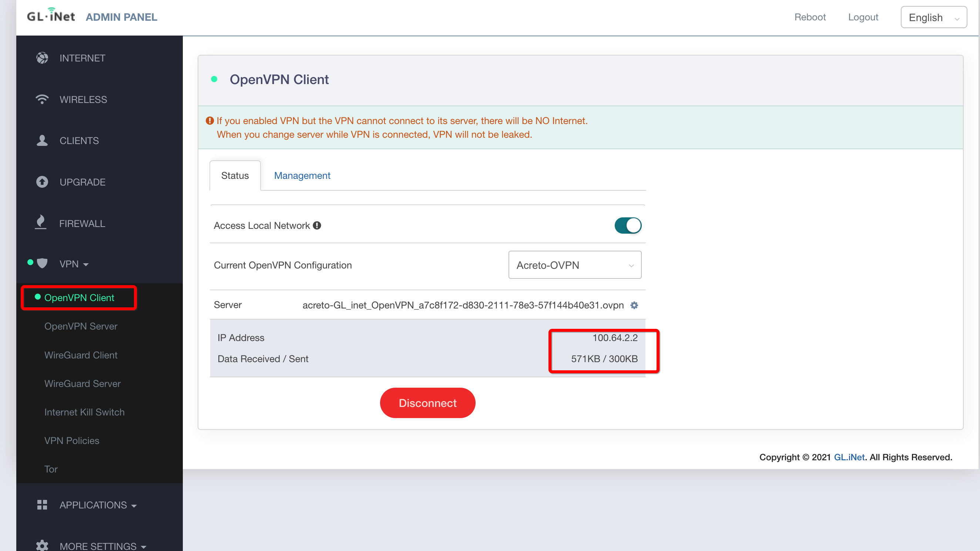980x551 pixels.
Task: Select WireGuard Server in sidebar
Action: tap(82, 383)
